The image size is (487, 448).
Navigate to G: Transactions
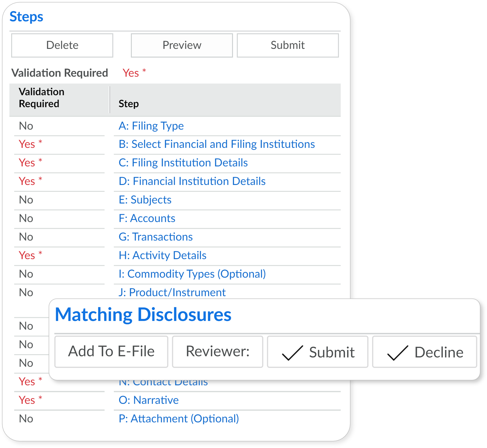156,237
